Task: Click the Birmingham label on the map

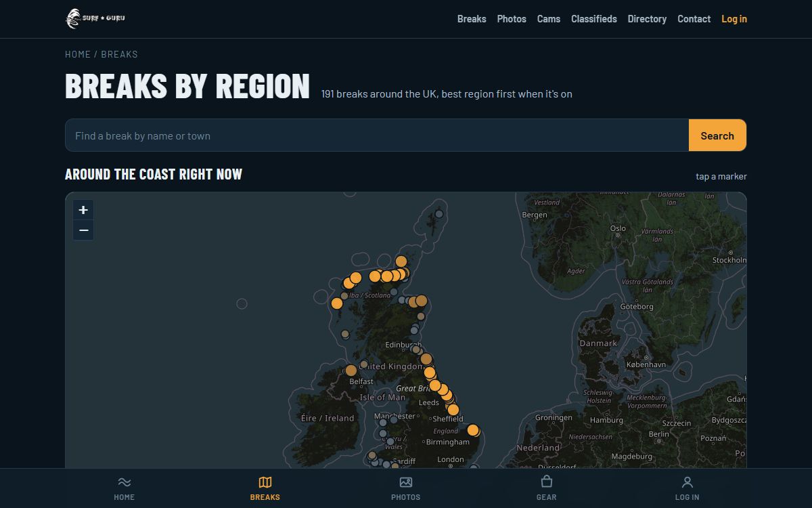Action: click(x=447, y=442)
